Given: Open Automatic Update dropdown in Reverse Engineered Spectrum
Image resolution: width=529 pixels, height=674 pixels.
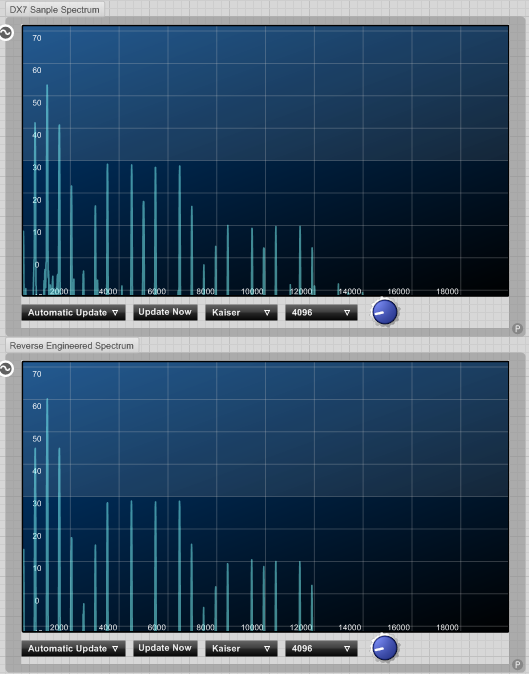Looking at the screenshot, I should pos(73,649).
